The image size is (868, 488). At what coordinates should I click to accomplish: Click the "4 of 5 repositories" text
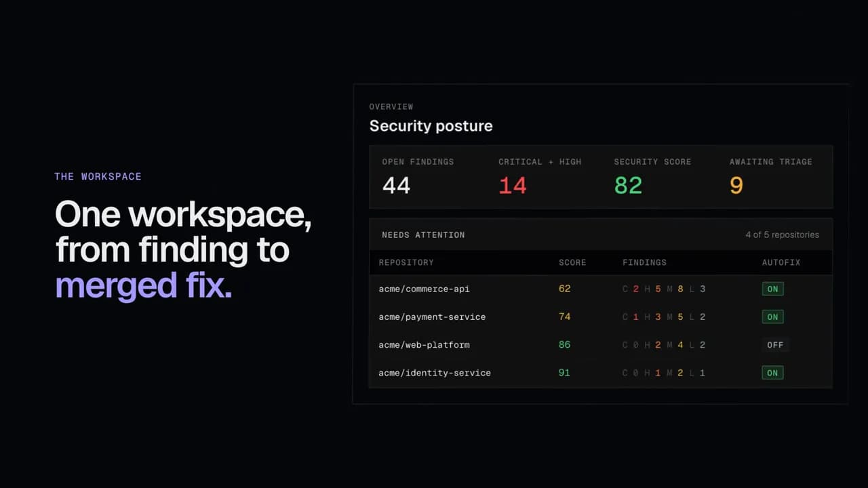(x=782, y=235)
